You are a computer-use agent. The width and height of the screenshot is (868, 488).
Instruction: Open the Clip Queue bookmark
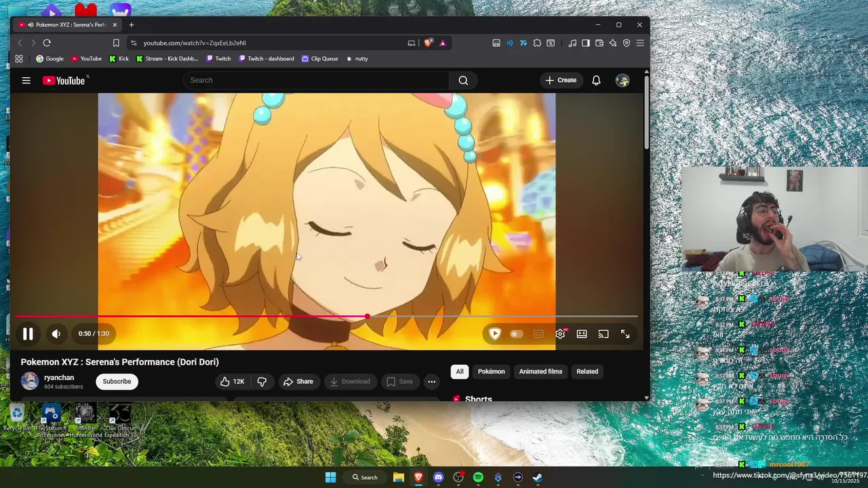pos(320,59)
